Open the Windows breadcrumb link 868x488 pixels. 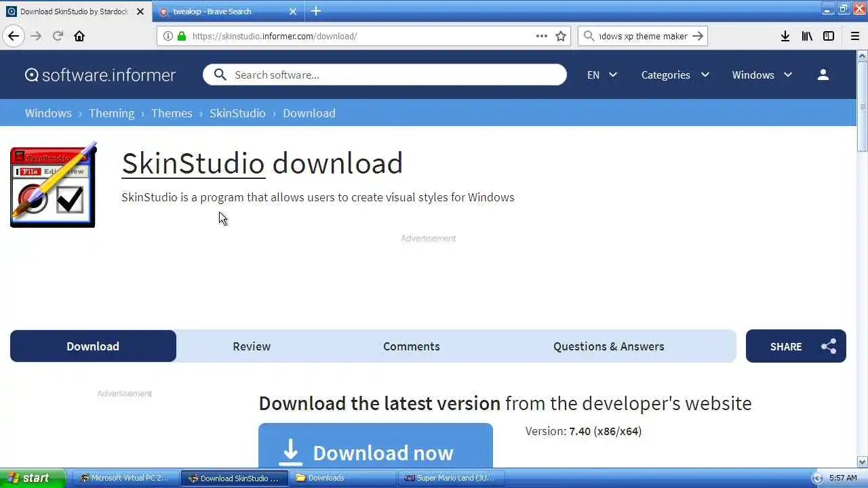[x=48, y=113]
